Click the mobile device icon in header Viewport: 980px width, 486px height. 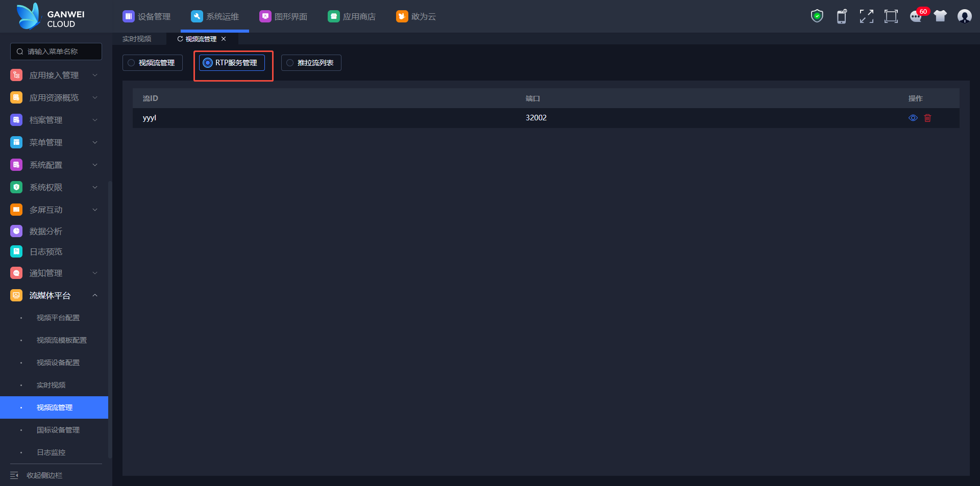coord(842,16)
